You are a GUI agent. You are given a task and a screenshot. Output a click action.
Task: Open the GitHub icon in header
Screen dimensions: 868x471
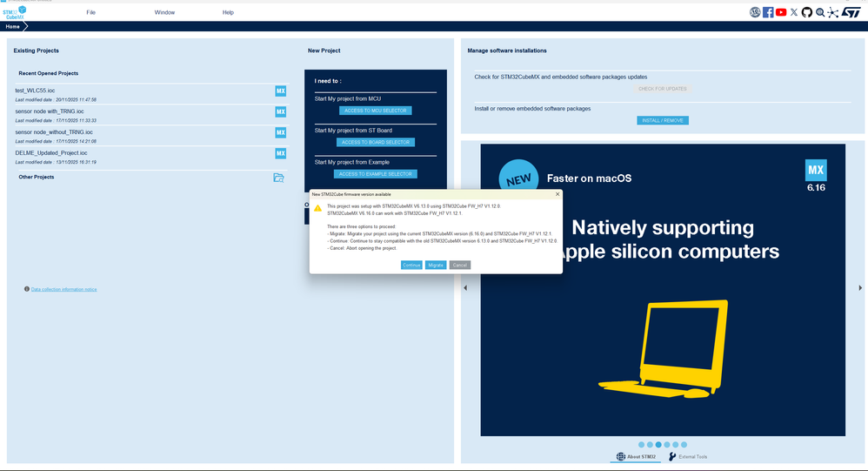(806, 12)
